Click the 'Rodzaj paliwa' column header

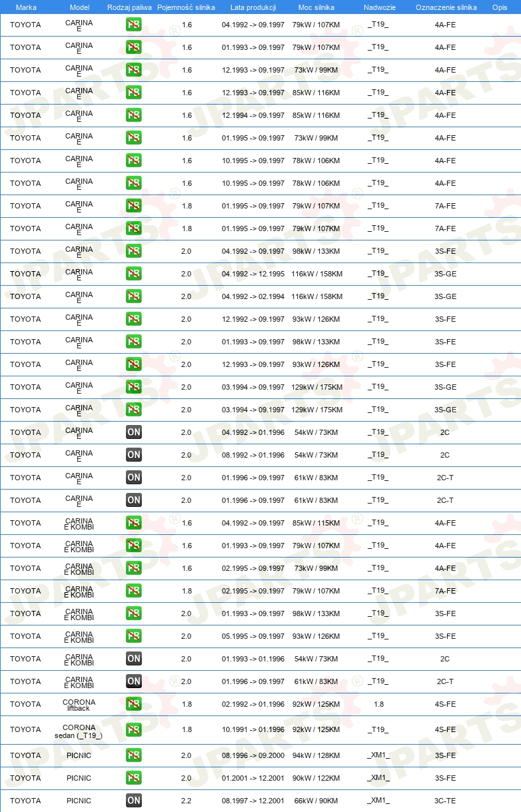pos(129,7)
